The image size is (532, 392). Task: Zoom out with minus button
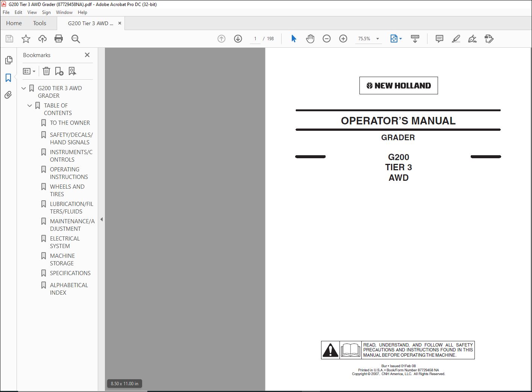[x=327, y=39]
